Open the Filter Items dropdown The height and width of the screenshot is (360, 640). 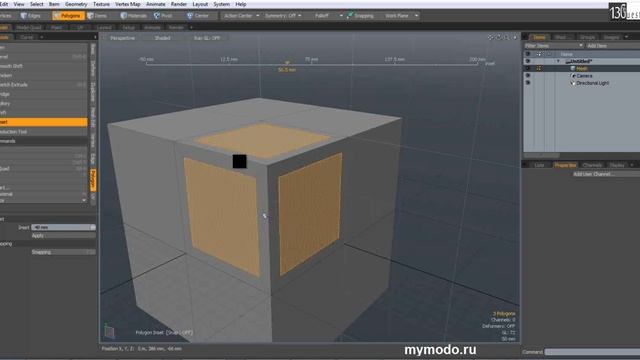point(553,46)
